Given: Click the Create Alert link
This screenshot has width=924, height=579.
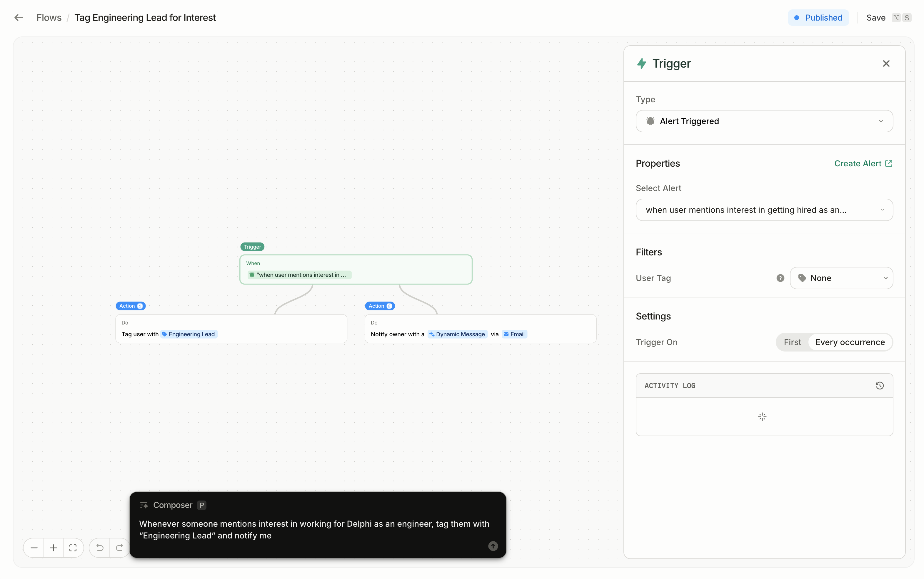Looking at the screenshot, I should pyautogui.click(x=863, y=163).
